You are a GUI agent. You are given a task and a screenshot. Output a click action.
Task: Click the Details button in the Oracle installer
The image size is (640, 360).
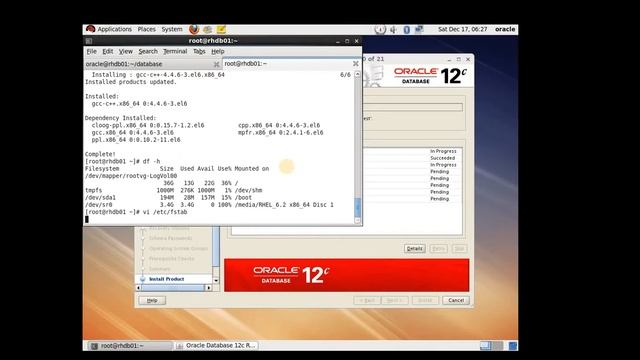pyautogui.click(x=414, y=249)
